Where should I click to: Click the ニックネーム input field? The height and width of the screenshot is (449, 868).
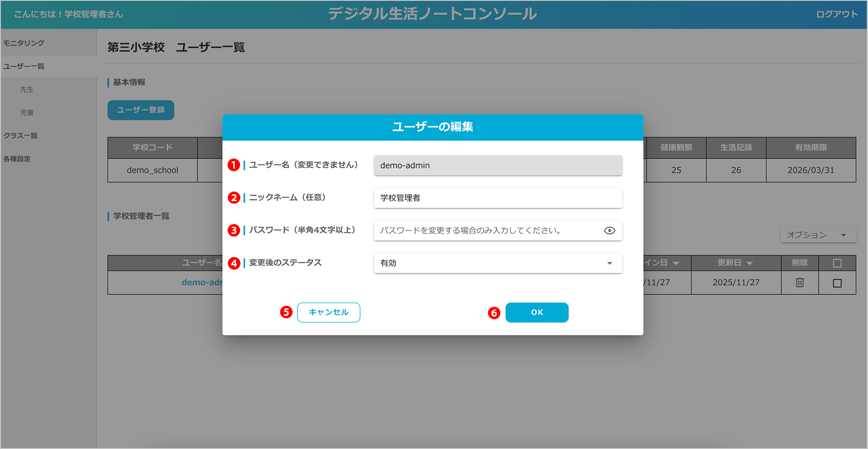pos(498,198)
